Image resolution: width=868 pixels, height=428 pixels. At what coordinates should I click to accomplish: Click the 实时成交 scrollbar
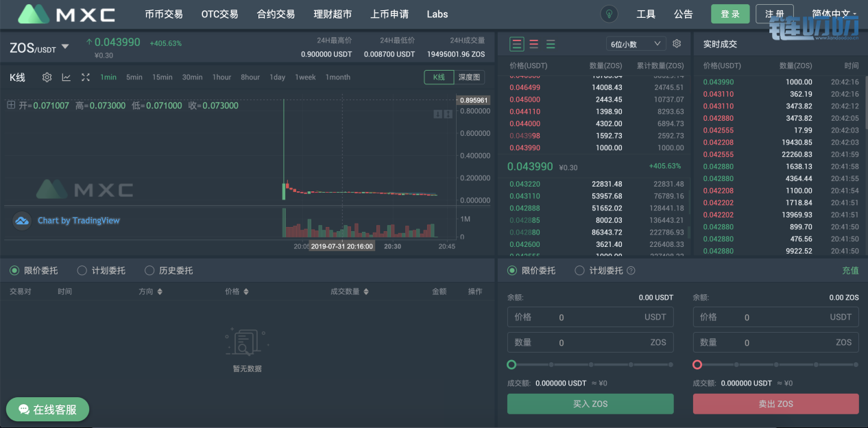865,103
